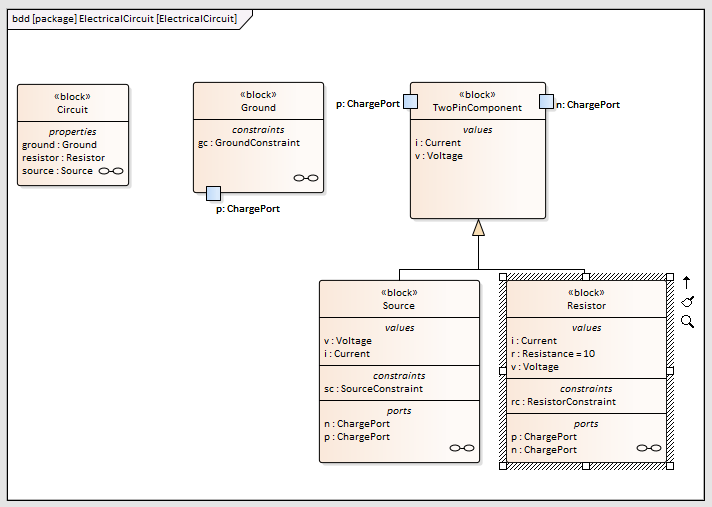This screenshot has height=507, width=712.
Task: Click composite diagram link icon in Resistor block
Action: [649, 448]
